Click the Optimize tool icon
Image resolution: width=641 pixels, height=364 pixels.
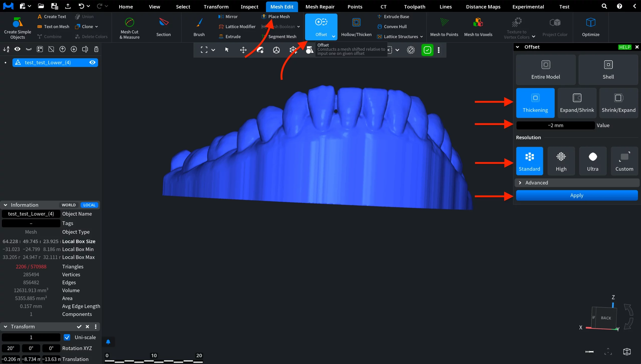click(590, 23)
